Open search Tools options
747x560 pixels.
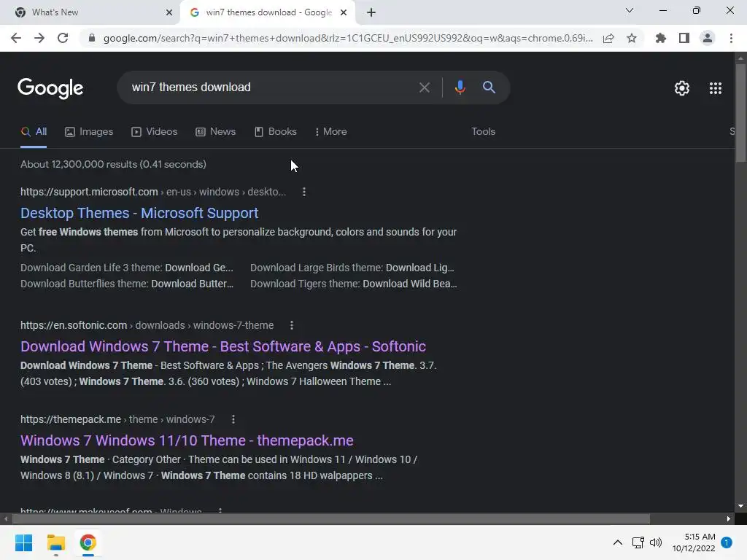[x=483, y=132]
